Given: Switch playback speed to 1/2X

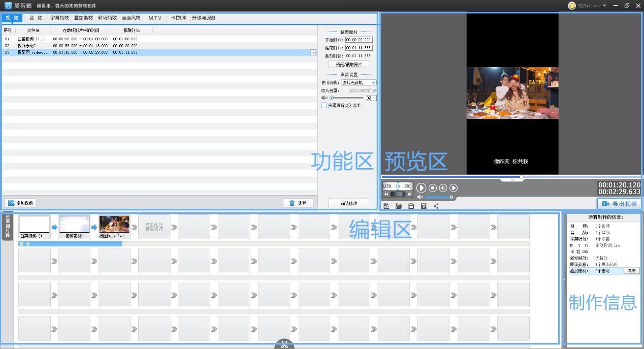Looking at the screenshot, I should [387, 186].
